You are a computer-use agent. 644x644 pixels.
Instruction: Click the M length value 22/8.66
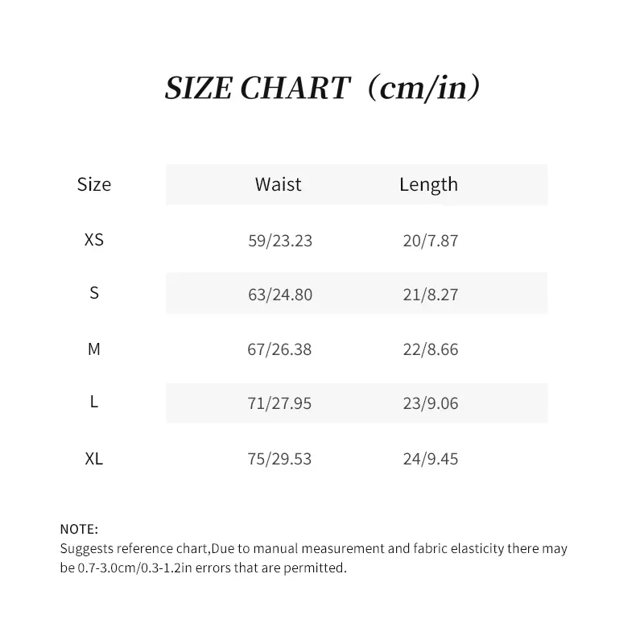pyautogui.click(x=430, y=350)
